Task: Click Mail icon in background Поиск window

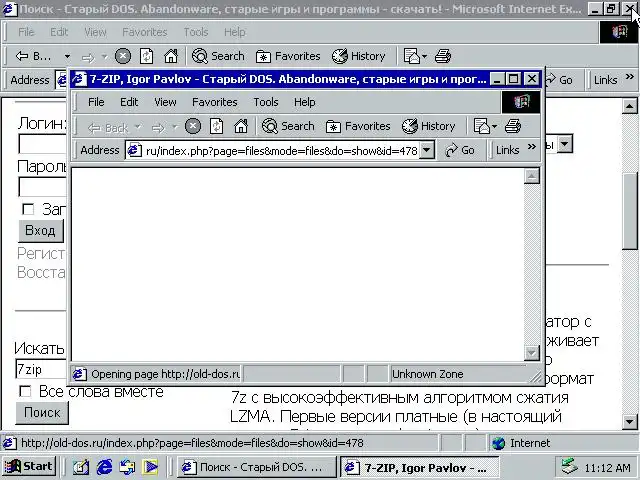Action: [x=412, y=56]
